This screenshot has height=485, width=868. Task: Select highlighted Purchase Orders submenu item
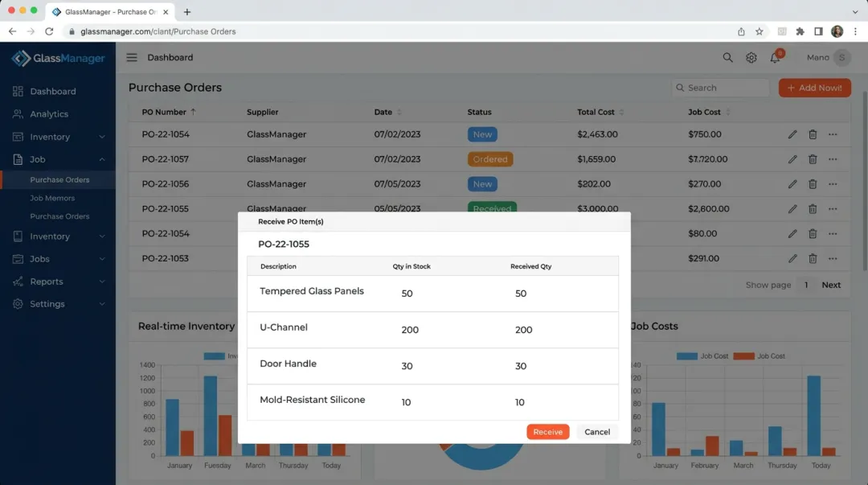[x=59, y=179]
